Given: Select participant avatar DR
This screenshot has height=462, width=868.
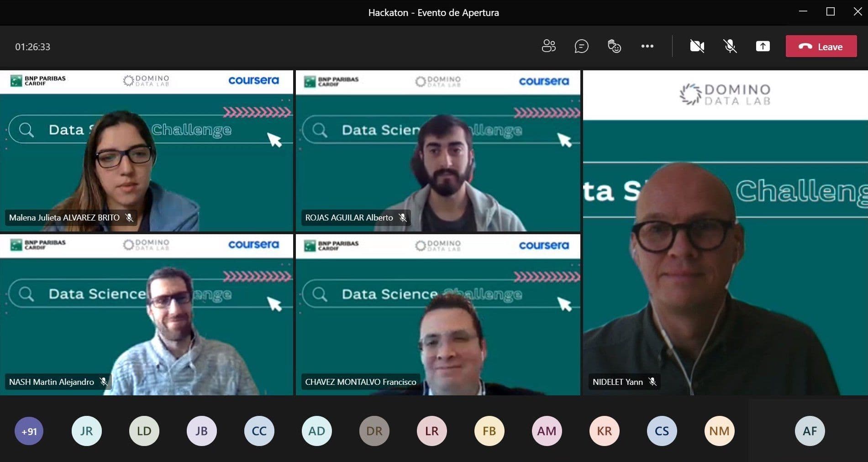Looking at the screenshot, I should [374, 431].
